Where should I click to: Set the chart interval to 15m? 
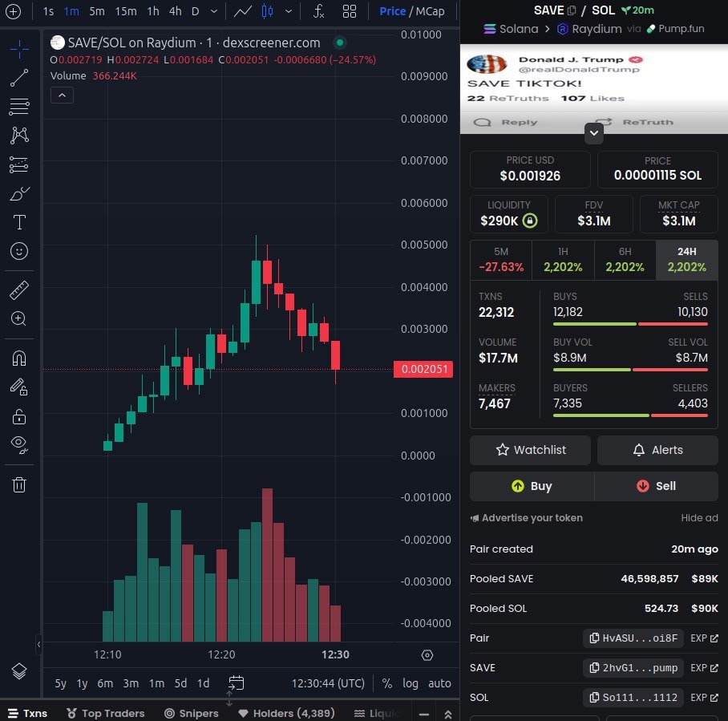click(126, 11)
